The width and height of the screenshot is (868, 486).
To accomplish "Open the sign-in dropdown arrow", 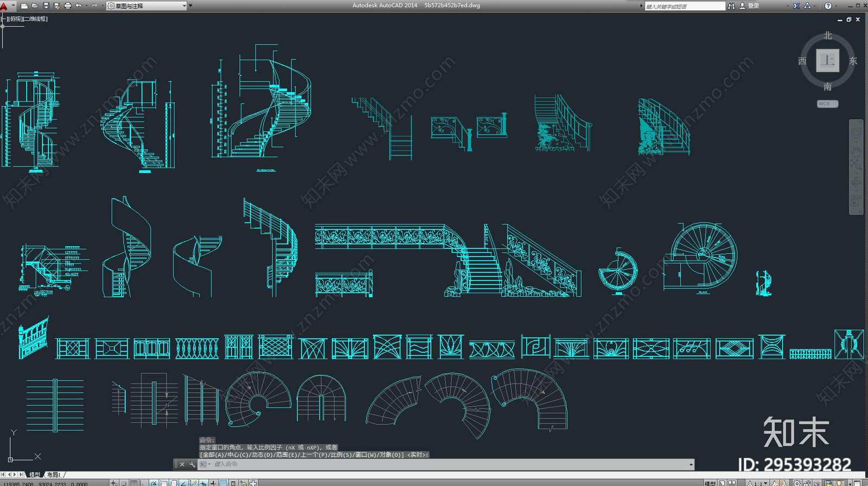I will pos(788,6).
